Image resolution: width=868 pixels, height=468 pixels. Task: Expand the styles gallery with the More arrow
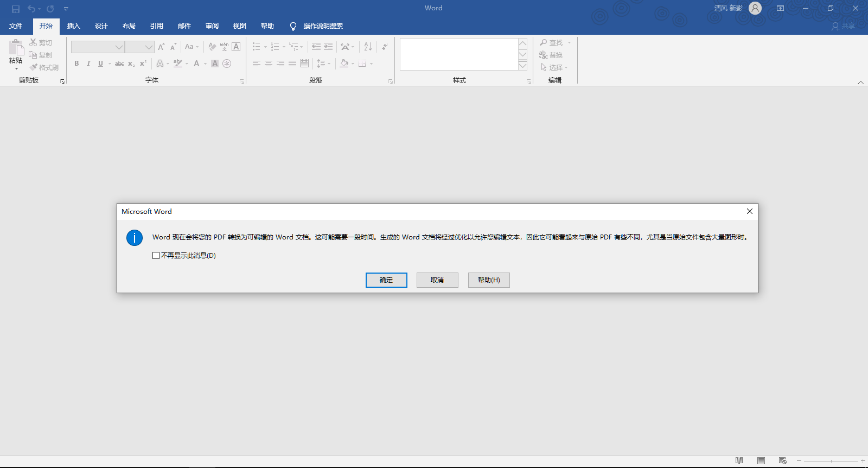pyautogui.click(x=523, y=66)
